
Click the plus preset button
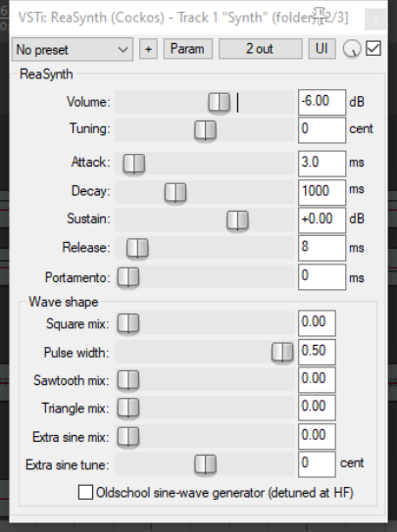click(148, 49)
